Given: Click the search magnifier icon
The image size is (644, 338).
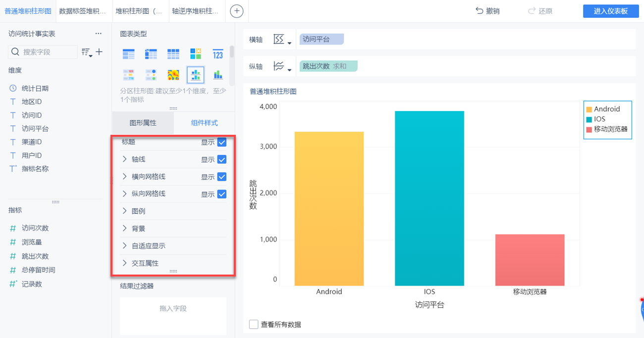Looking at the screenshot, I should point(15,52).
